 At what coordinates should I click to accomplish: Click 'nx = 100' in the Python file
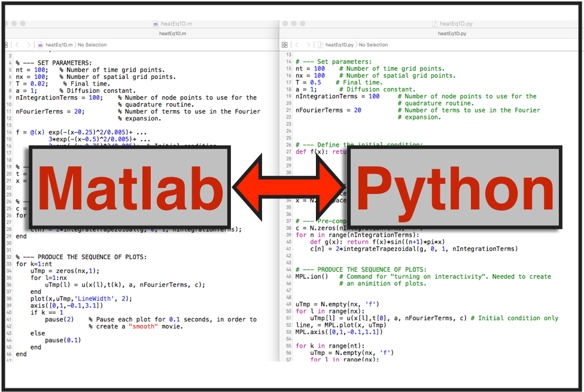(x=310, y=75)
